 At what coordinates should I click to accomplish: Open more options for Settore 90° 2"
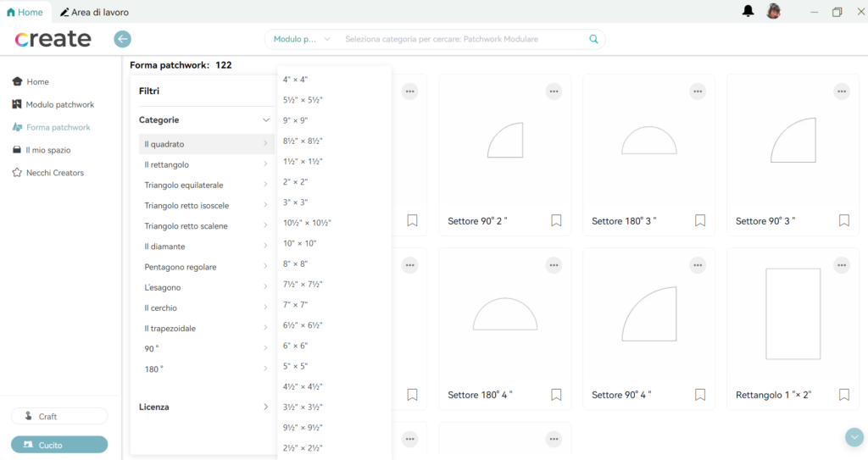[x=554, y=91]
